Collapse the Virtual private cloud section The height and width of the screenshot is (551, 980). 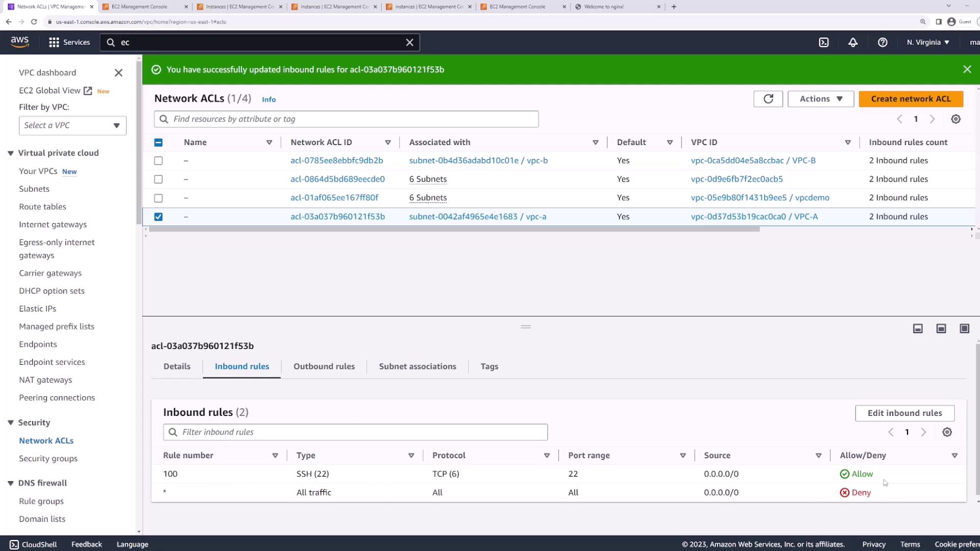(x=10, y=153)
